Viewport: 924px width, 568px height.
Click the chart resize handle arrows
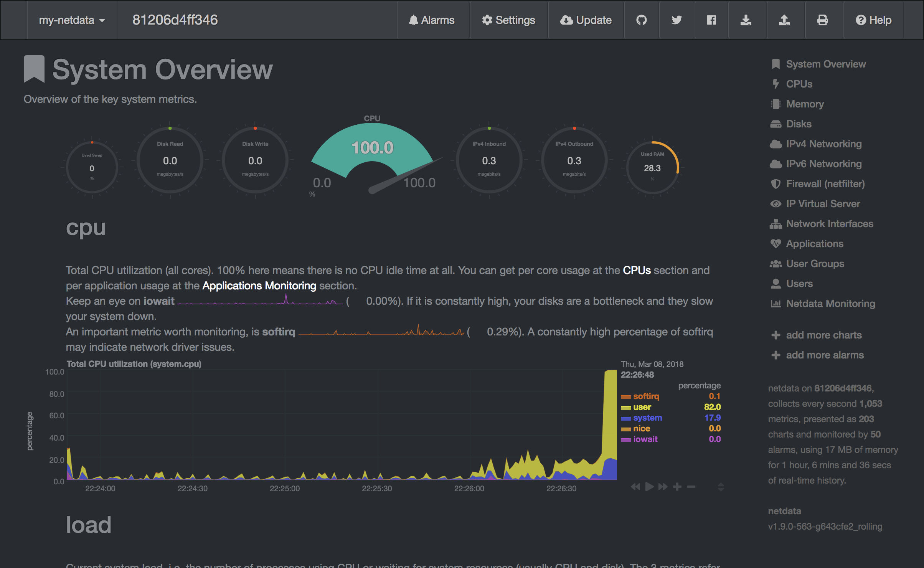(x=721, y=487)
